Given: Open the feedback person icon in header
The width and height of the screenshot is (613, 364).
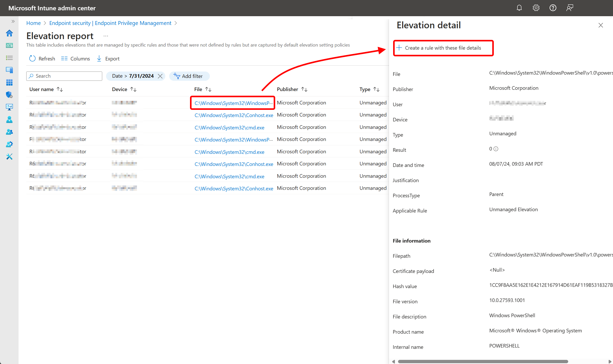Looking at the screenshot, I should coord(569,8).
